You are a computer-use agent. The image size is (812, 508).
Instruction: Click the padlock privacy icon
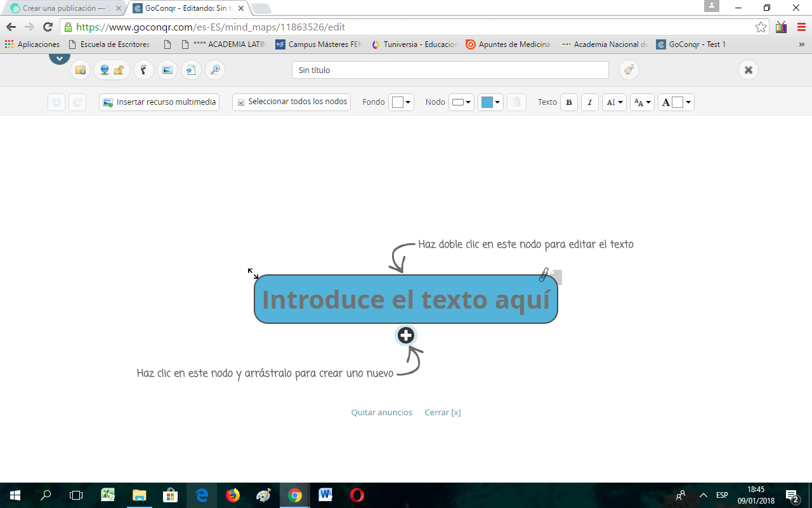pyautogui.click(x=119, y=70)
